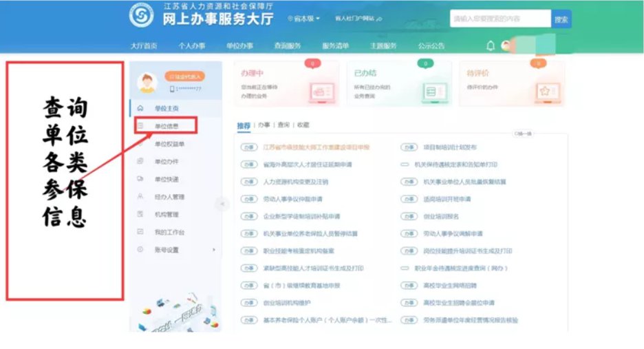
Task: Select 单位信息 in the sidebar
Action: (x=167, y=126)
